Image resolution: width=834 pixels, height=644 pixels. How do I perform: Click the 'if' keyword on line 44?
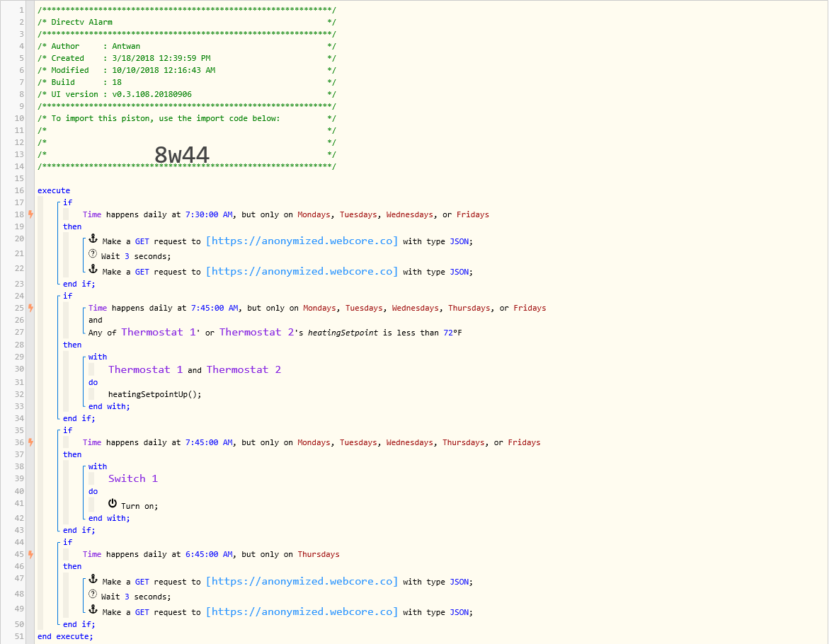tap(67, 542)
